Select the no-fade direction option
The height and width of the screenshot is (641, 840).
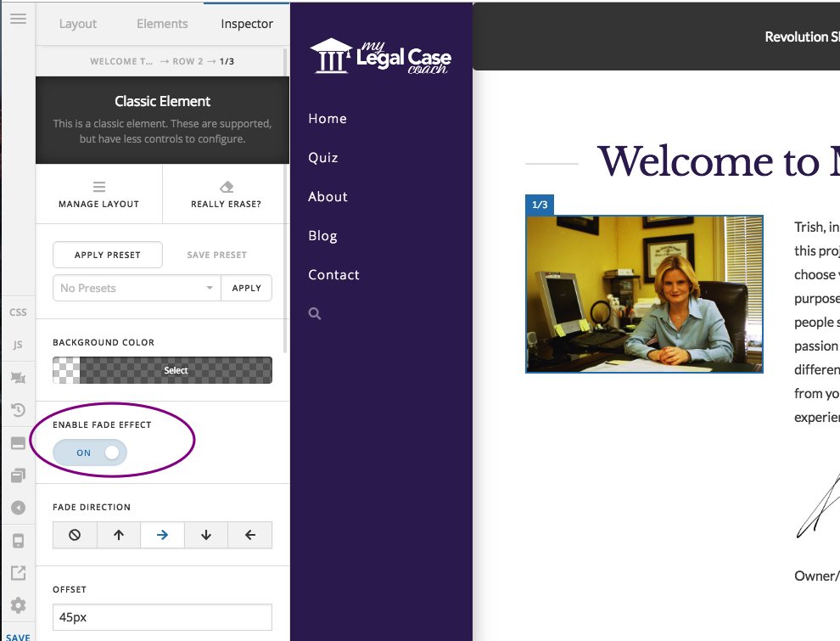tap(75, 535)
